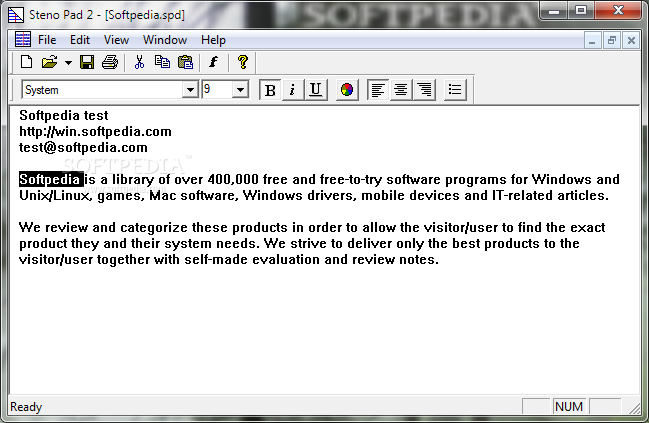Click the font size field showing 9
The height and width of the screenshot is (423, 649).
(x=217, y=89)
